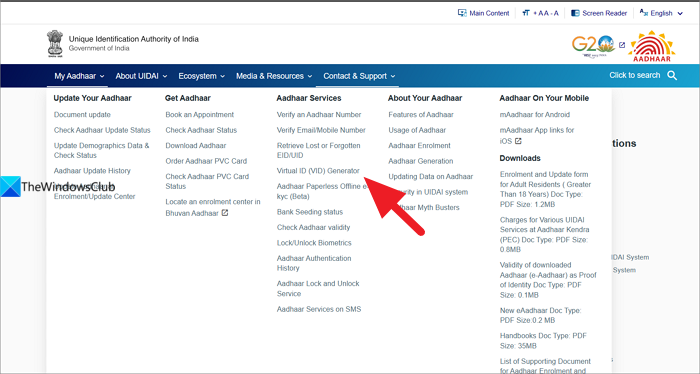Select Check Aadhaar validity
Screen dimensions: 700x374
click(x=313, y=228)
